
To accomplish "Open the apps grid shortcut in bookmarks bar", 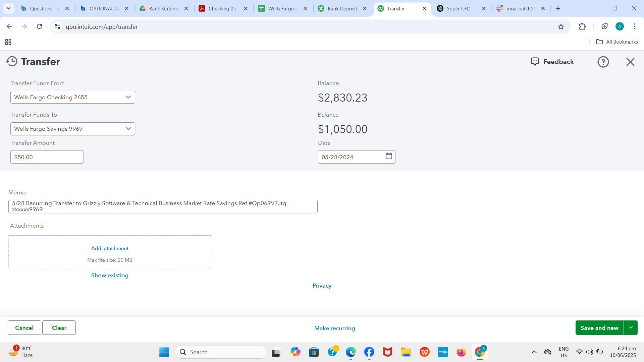I will (x=8, y=42).
